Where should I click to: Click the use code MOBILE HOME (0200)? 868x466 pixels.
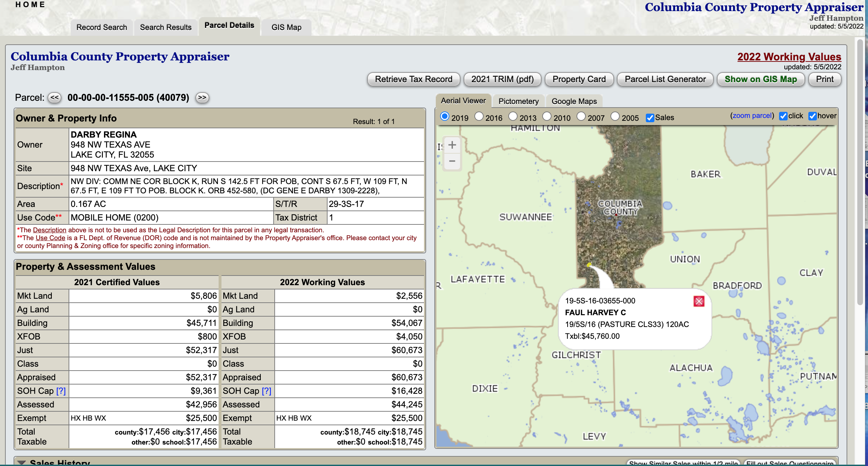[115, 218]
